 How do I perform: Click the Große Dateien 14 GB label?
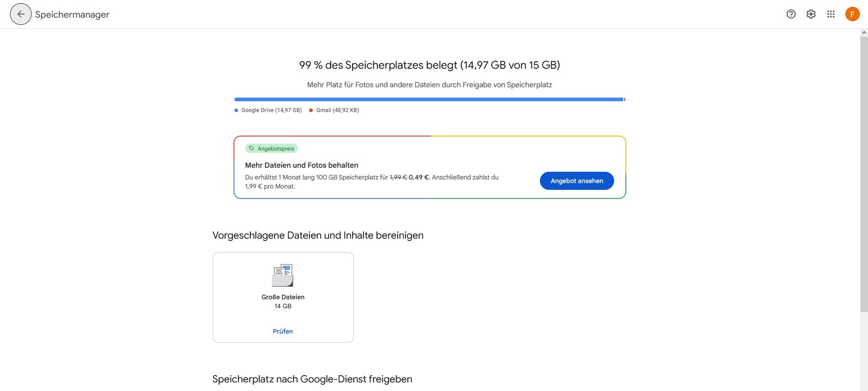283,301
